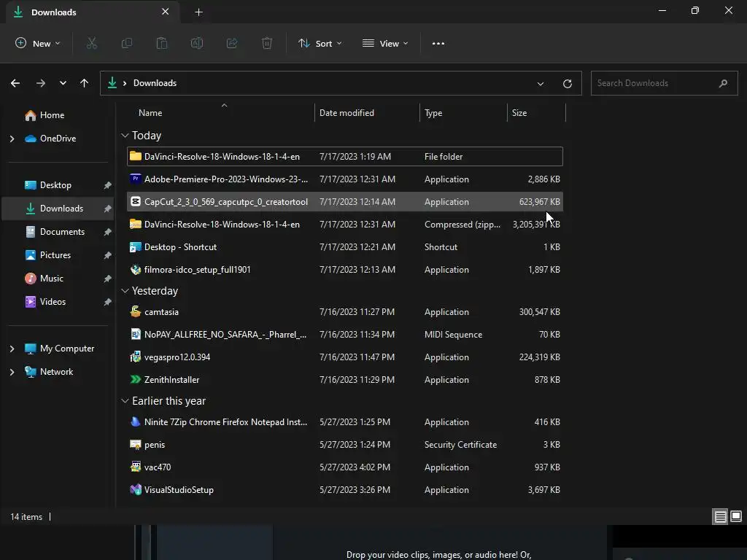Select the penis Security Certificate file
This screenshot has width=747, height=560.
tap(345, 445)
